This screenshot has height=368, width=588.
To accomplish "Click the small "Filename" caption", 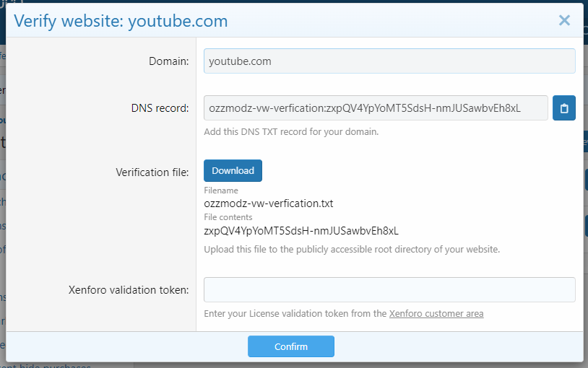I will click(221, 190).
